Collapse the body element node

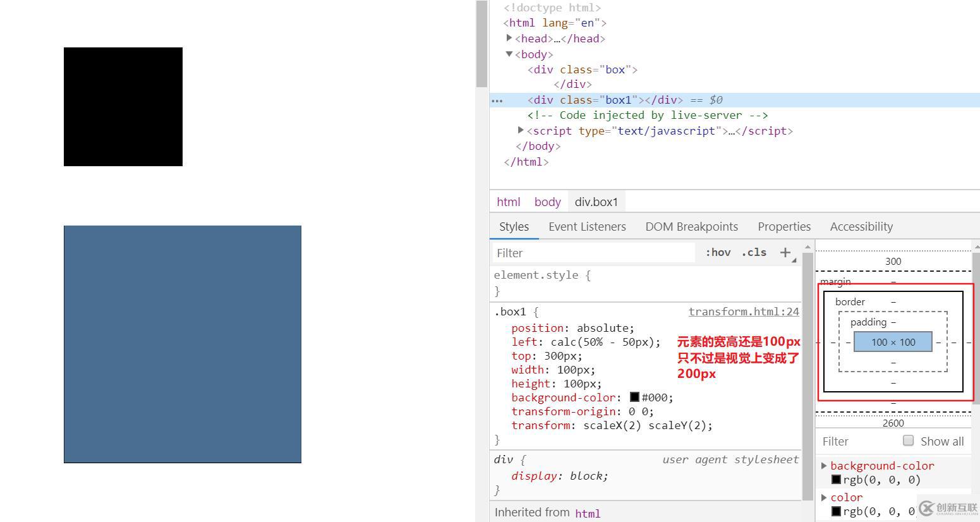coord(509,54)
